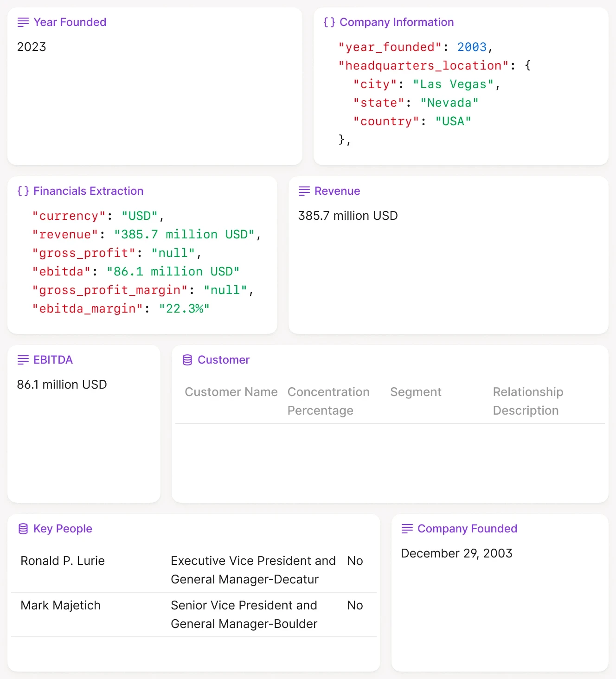
Task: Open the Customer card title
Action: point(224,360)
